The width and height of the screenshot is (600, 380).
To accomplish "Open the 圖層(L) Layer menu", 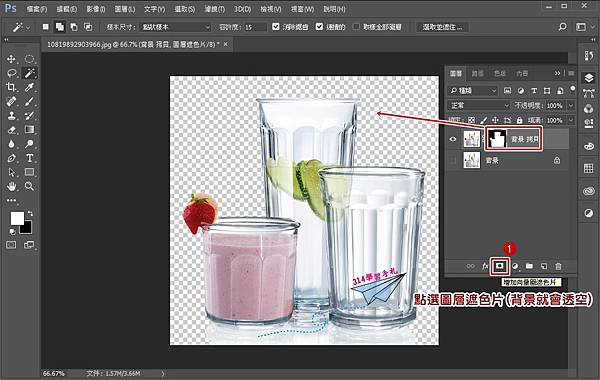I will tap(125, 9).
